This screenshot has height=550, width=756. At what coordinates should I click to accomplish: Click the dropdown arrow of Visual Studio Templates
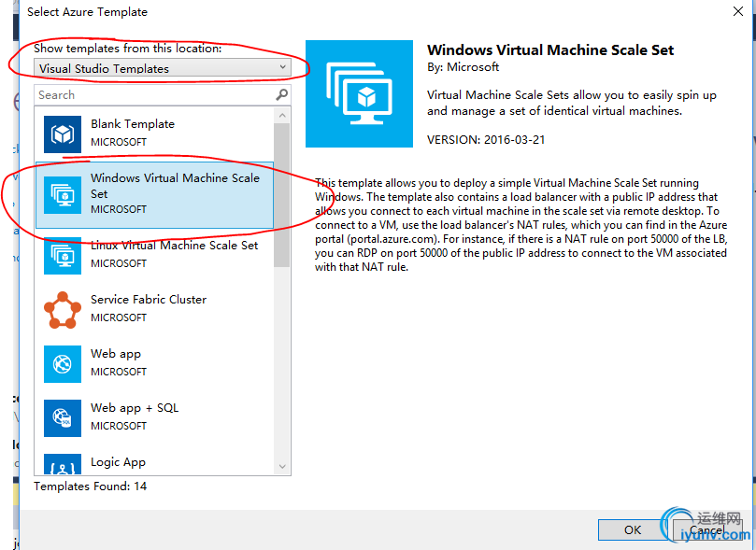(x=283, y=67)
